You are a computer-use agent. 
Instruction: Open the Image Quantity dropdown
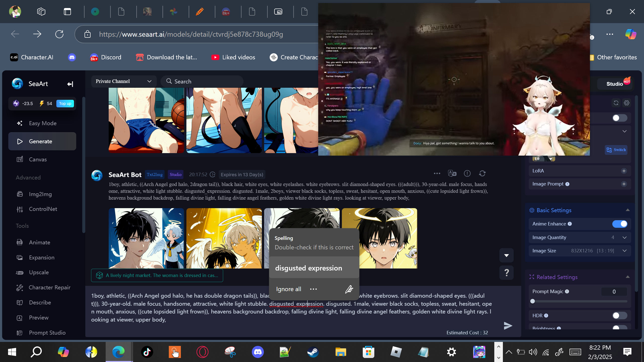580,237
